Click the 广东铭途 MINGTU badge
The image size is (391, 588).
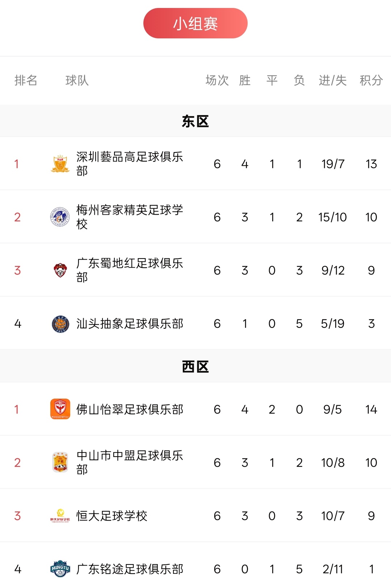pyautogui.click(x=60, y=569)
